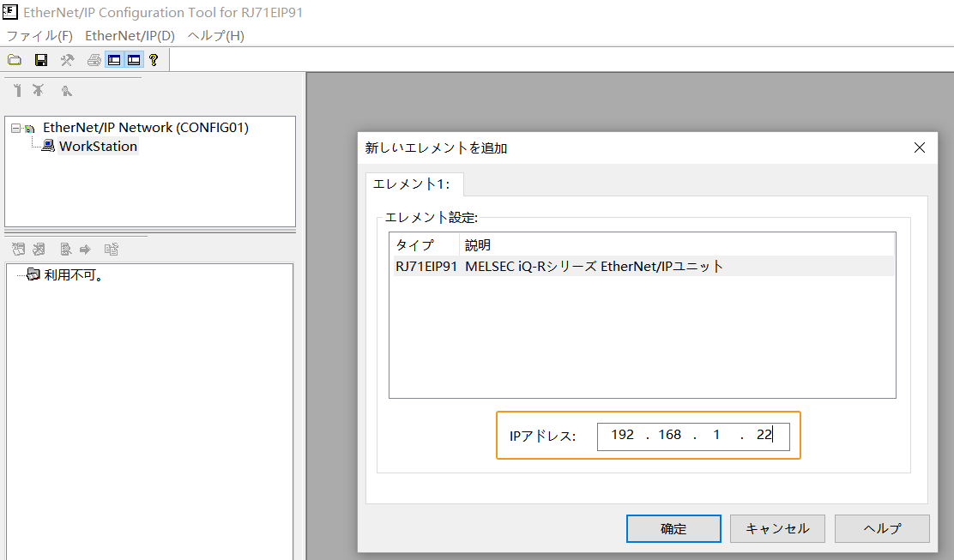Click the 168 octet of IP address

(669, 435)
